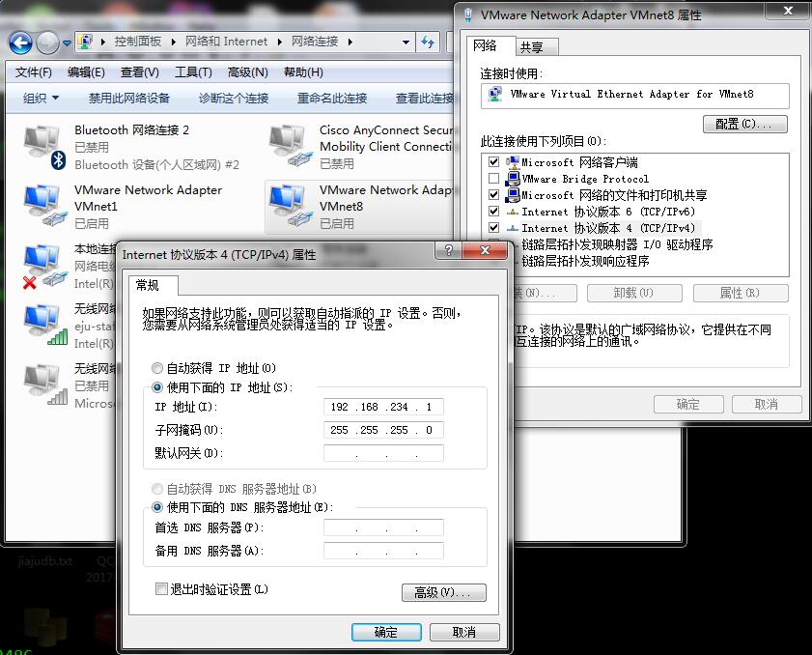This screenshot has width=812, height=655.
Task: Click 禁用此网络设备 in the toolbar
Action: 129,98
